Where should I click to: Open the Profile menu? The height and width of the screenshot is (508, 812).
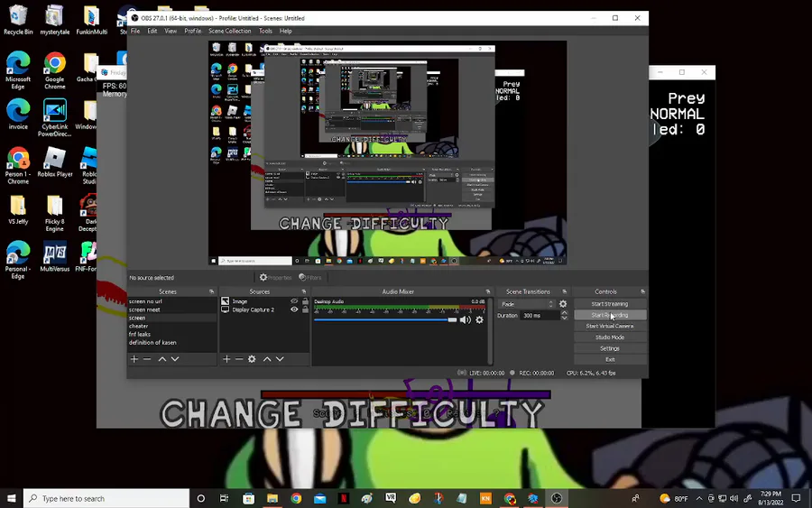(x=193, y=31)
